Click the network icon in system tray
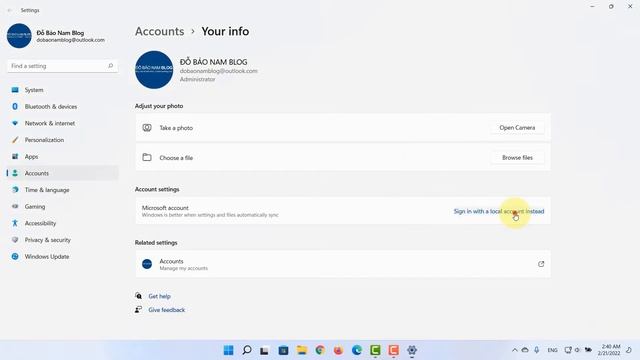640x360 pixels. click(x=568, y=350)
